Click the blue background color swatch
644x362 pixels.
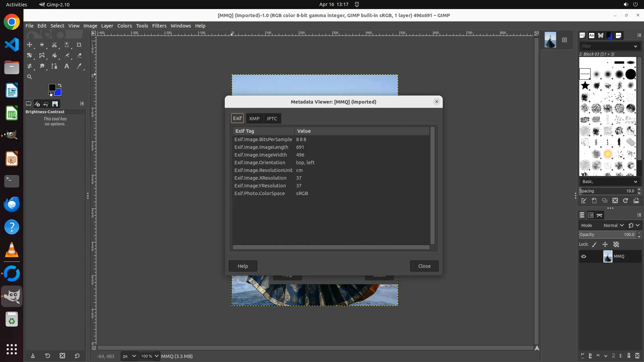59,93
